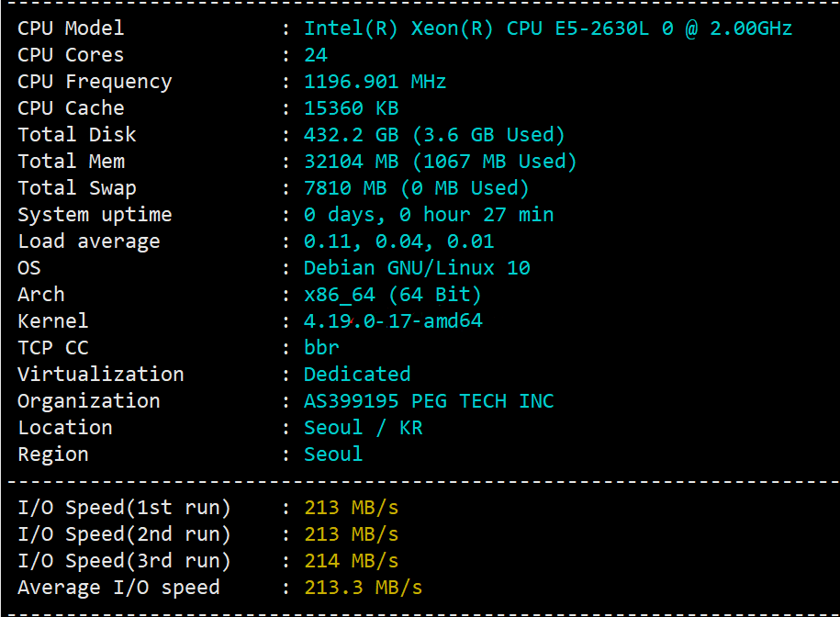Click the CPU Frequency value 1196.901 MHz
Viewport: 840px width, 617px height.
click(x=375, y=82)
